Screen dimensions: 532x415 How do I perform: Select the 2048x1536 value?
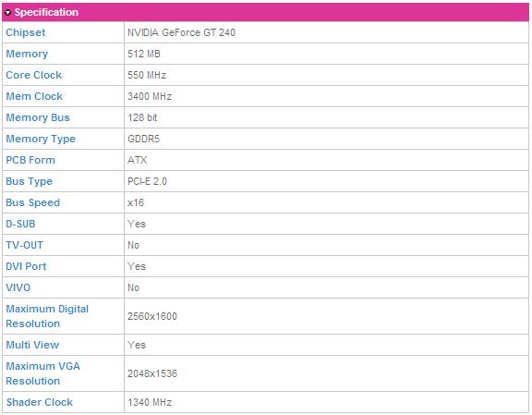pyautogui.click(x=152, y=373)
